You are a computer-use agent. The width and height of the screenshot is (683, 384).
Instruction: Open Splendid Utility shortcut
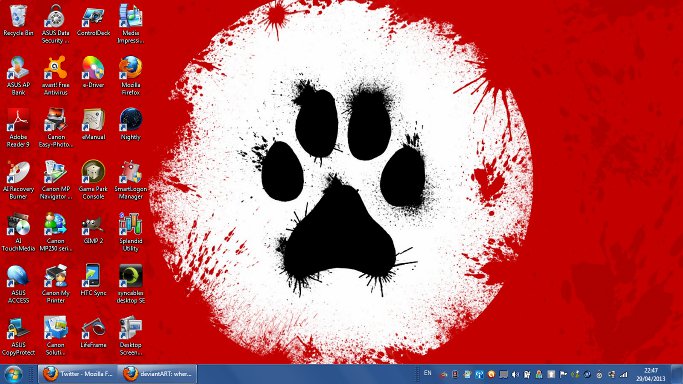click(131, 232)
